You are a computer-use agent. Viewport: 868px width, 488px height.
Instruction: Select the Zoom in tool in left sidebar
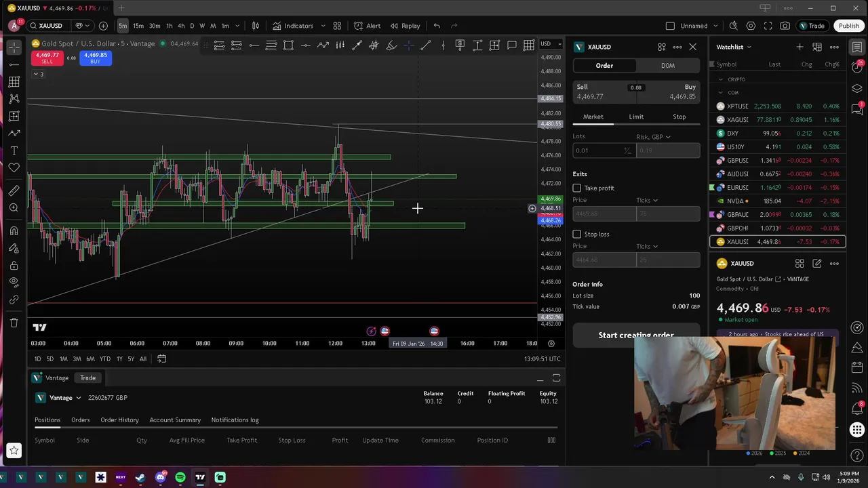14,208
